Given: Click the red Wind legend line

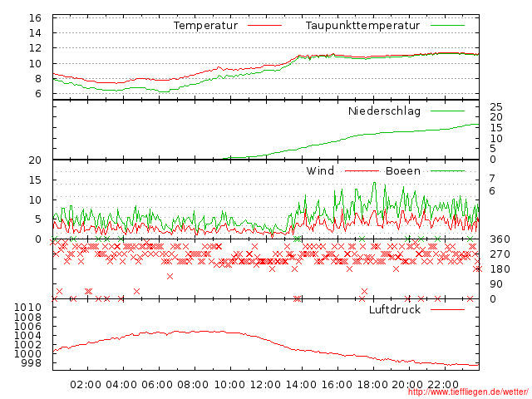Looking at the screenshot, I should [362, 171].
